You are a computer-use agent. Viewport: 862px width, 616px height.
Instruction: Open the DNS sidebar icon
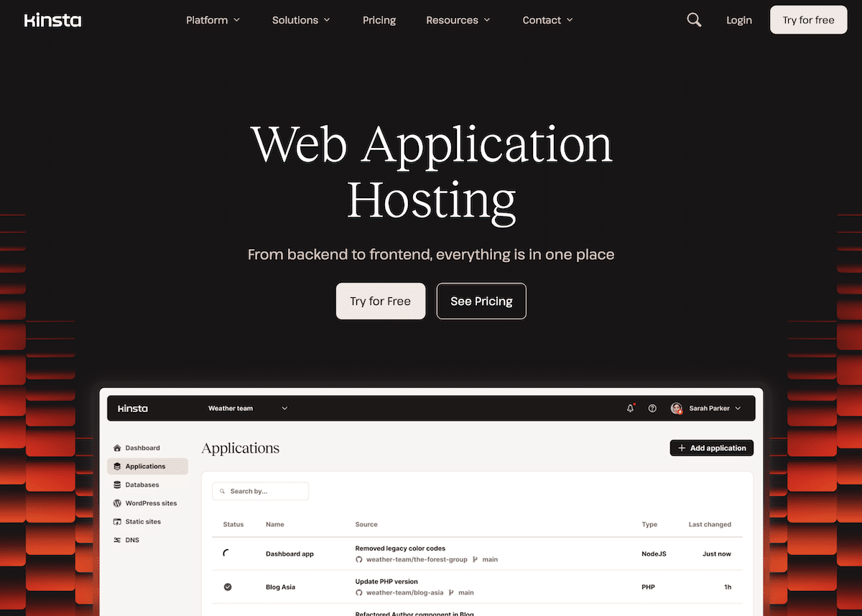pyautogui.click(x=117, y=539)
